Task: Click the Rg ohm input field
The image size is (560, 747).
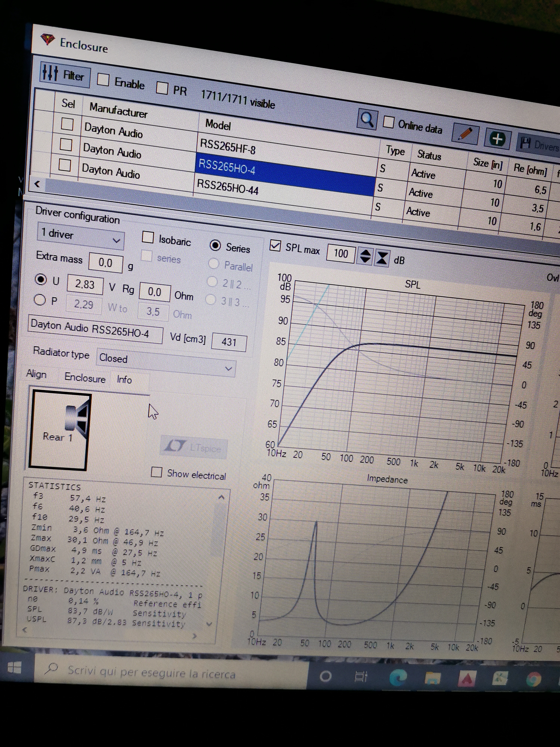Action: pos(155,292)
